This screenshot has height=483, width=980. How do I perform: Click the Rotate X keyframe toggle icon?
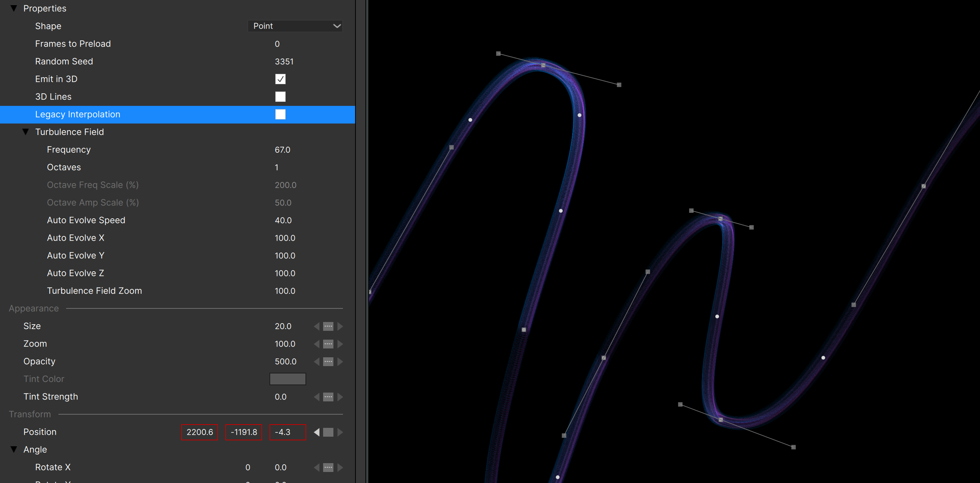(x=328, y=468)
